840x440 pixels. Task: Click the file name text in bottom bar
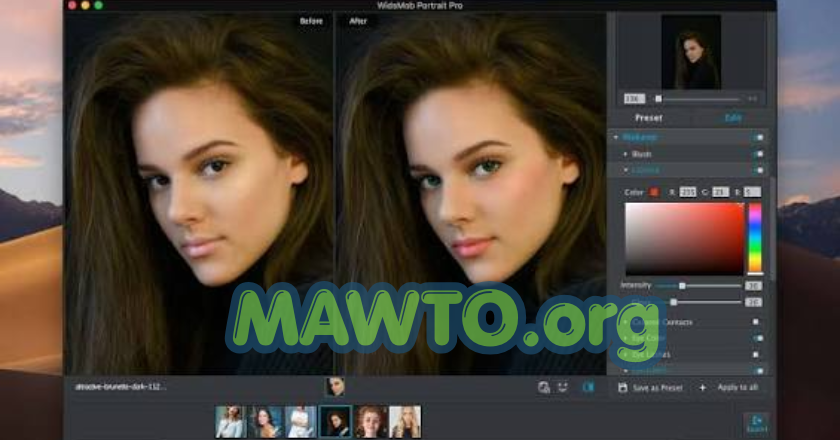tap(121, 387)
